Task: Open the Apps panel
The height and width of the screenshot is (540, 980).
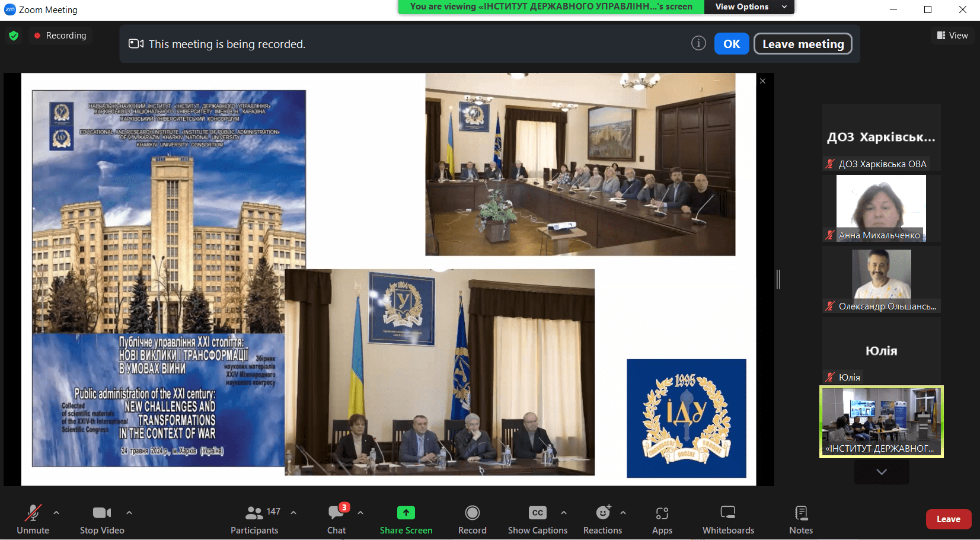Action: point(662,519)
